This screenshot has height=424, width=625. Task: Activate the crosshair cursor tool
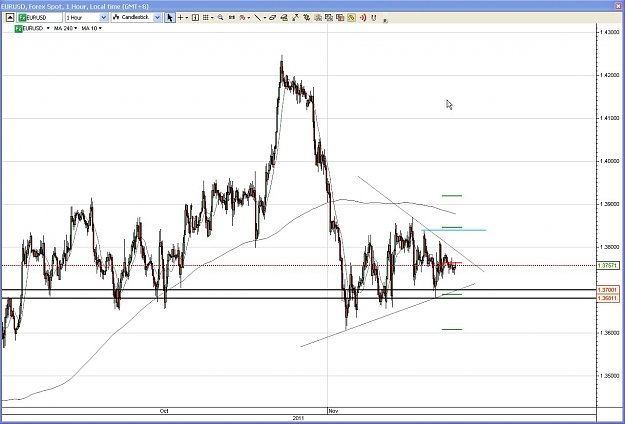click(180, 18)
